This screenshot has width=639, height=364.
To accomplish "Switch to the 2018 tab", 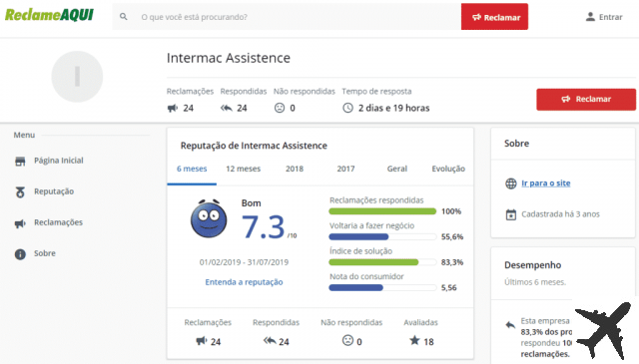I will pos(295,169).
